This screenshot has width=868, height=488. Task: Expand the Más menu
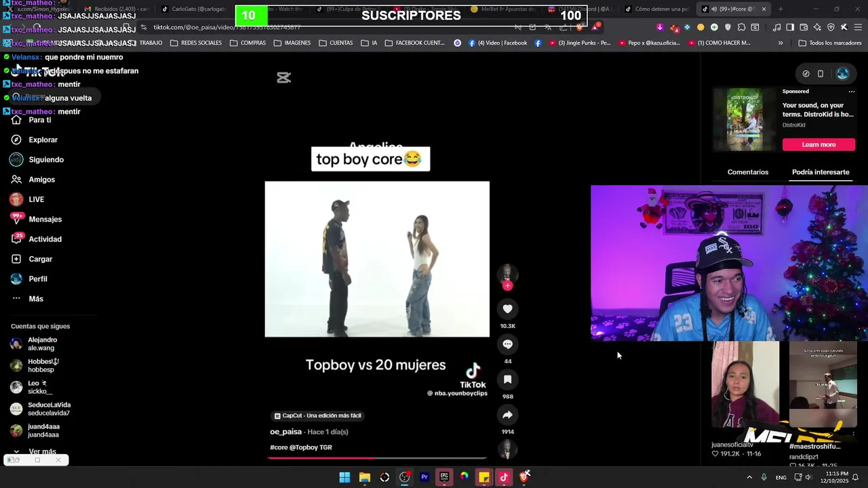click(28, 299)
